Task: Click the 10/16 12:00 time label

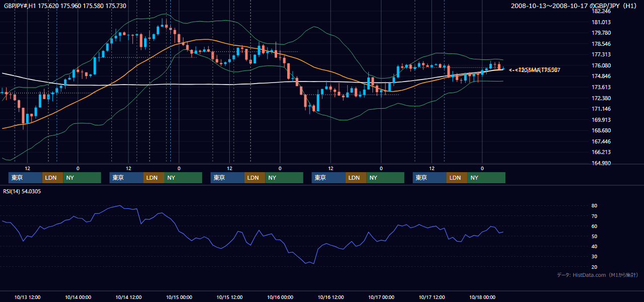Action: pos(331,297)
